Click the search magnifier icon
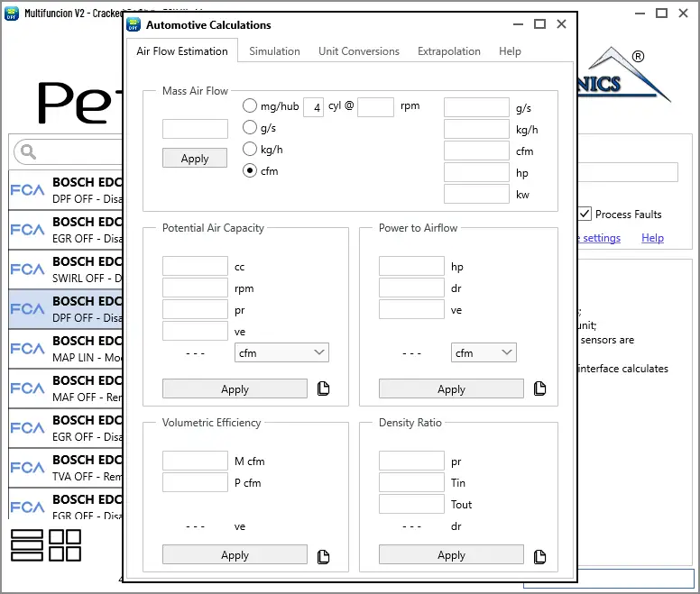The image size is (700, 594). 26,151
